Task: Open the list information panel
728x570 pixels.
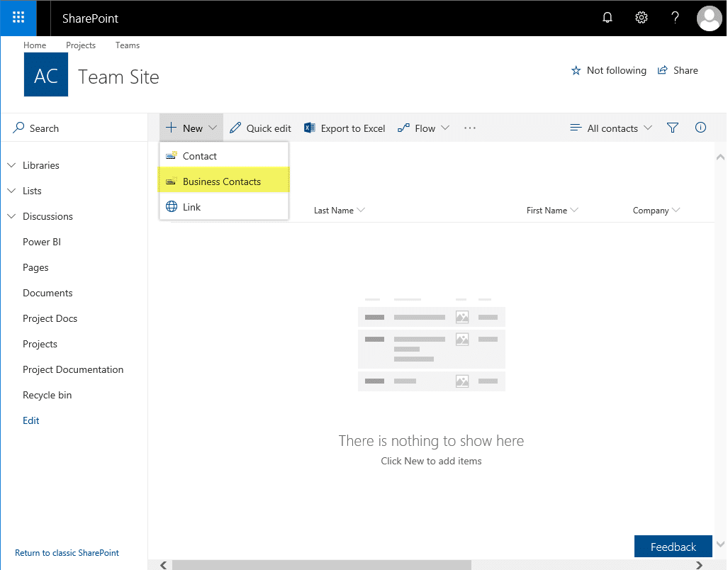Action: pos(700,128)
